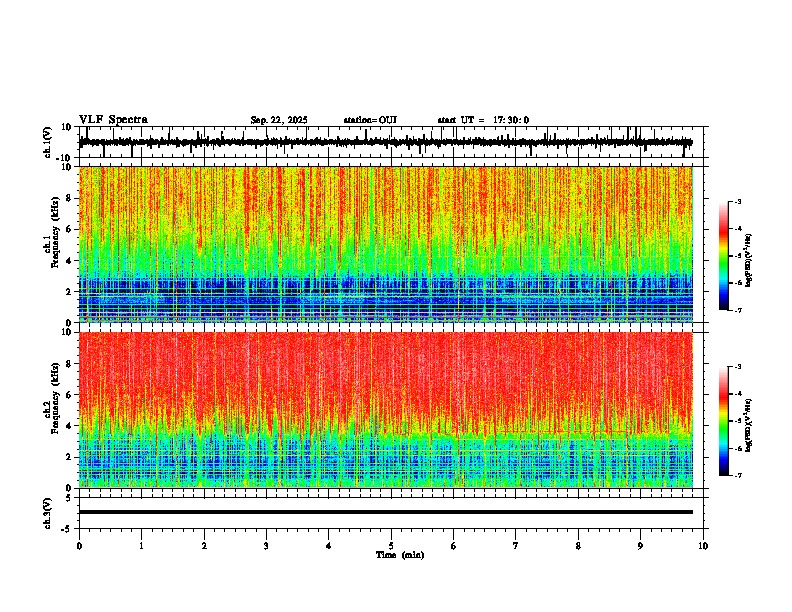Click the '3' tick on the time axis
This screenshot has height=612, width=792.
[266, 546]
